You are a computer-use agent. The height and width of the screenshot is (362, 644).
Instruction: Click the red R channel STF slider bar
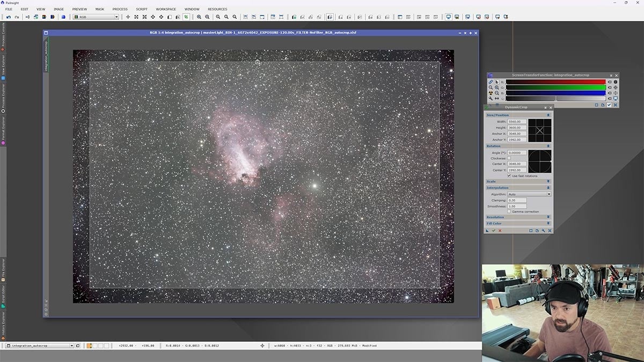555,82
